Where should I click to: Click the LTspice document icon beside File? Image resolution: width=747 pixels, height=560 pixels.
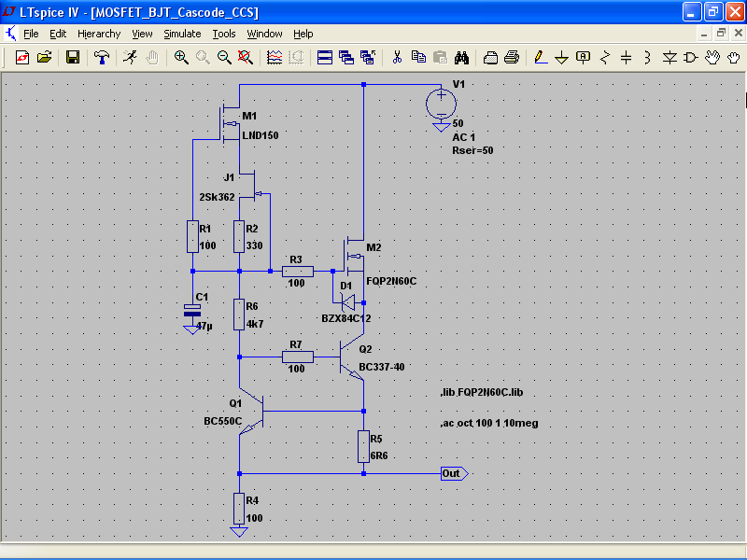point(10,34)
